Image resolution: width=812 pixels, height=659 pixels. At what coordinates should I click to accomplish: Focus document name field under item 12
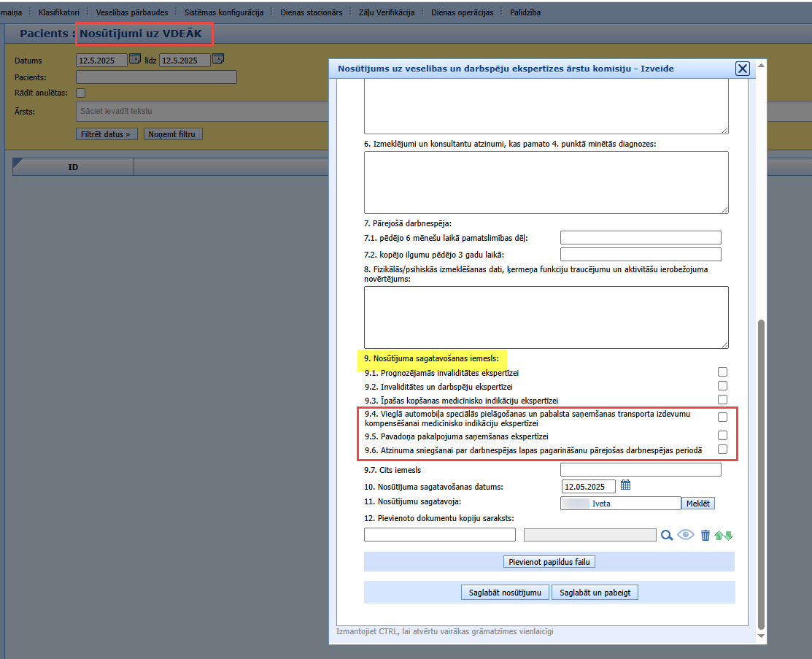pyautogui.click(x=440, y=535)
